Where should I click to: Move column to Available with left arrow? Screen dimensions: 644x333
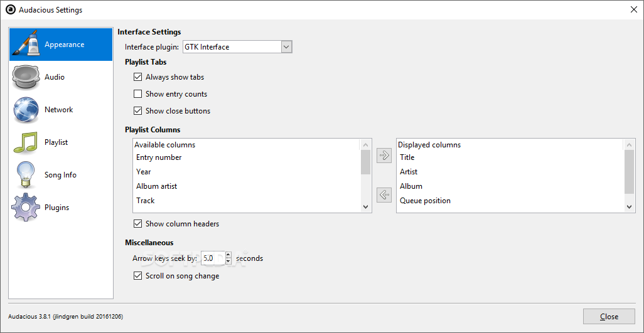[x=384, y=194]
